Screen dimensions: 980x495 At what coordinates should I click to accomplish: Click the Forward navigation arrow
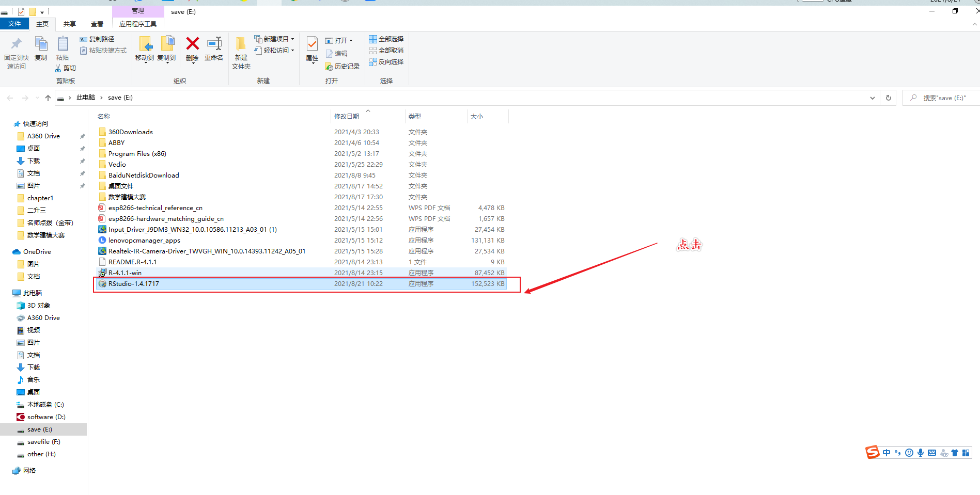25,98
